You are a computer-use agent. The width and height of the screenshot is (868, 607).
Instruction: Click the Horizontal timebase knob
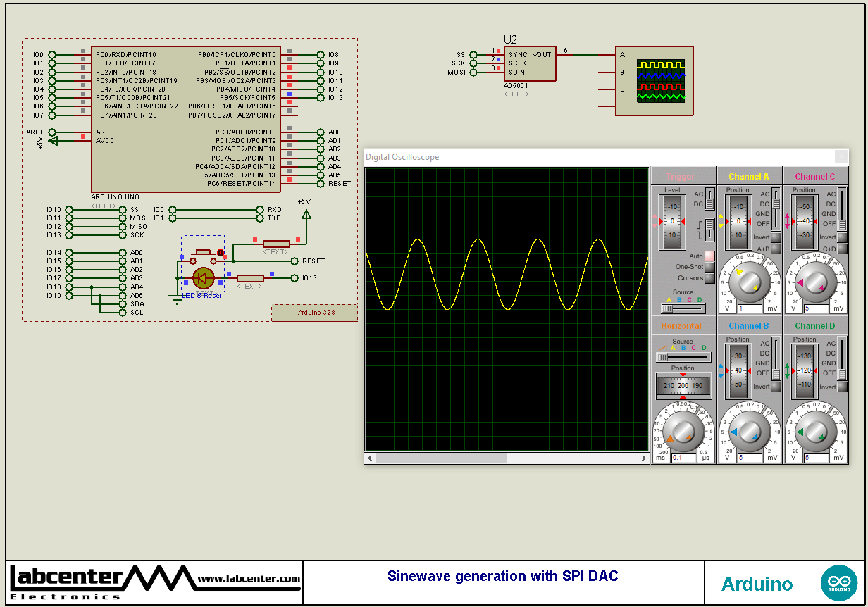click(682, 430)
